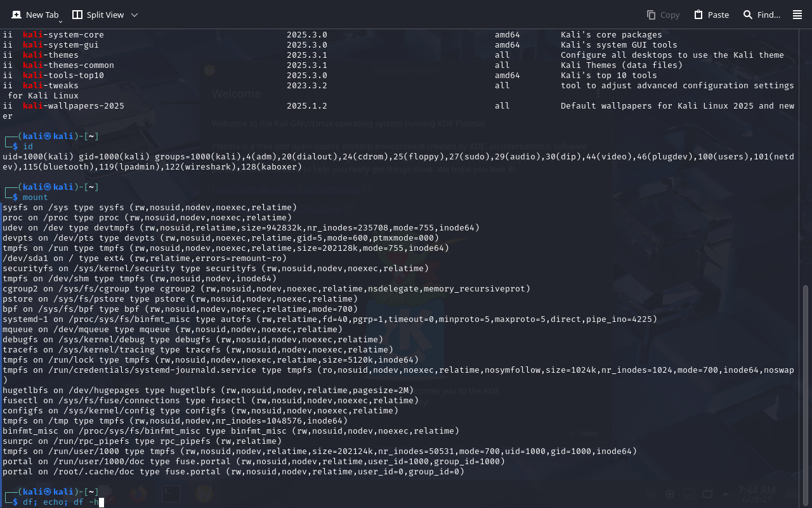812x508 pixels.
Task: Click the kali-themes-common package name
Action: tap(69, 65)
